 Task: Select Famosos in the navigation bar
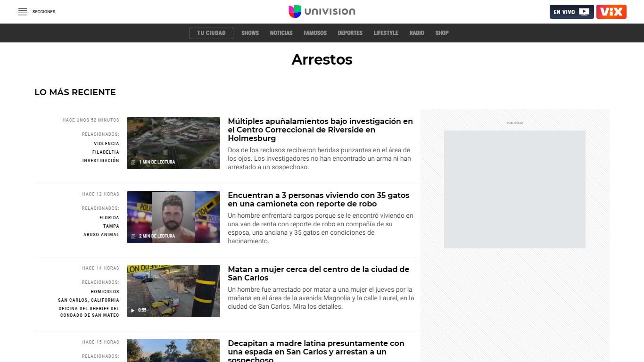(315, 33)
